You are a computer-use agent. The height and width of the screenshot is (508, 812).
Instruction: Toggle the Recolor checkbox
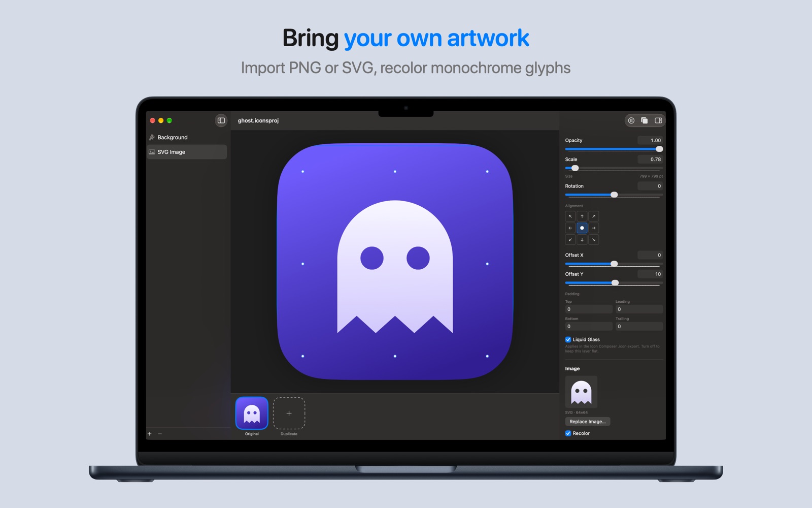click(568, 433)
